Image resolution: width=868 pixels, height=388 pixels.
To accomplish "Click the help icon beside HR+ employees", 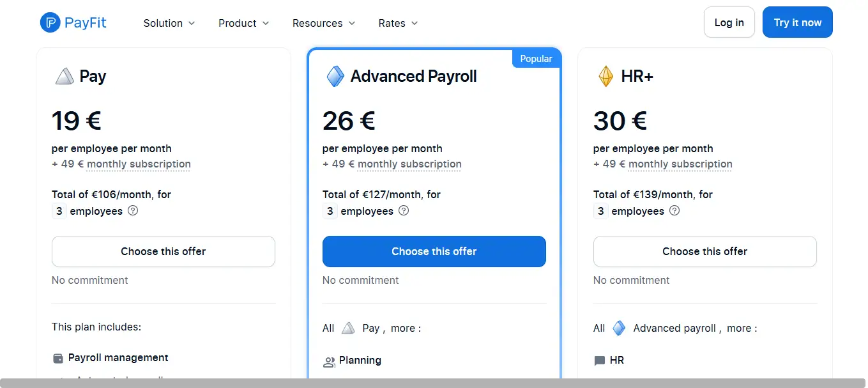I will click(x=674, y=210).
